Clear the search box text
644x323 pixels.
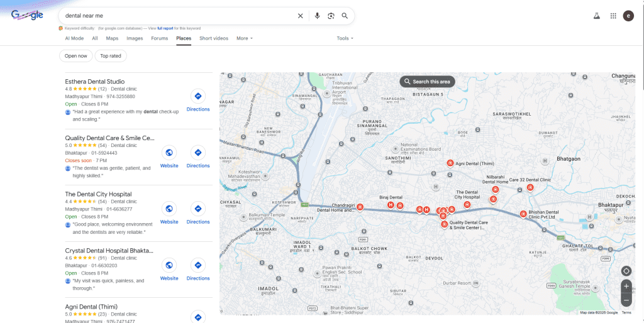[300, 16]
